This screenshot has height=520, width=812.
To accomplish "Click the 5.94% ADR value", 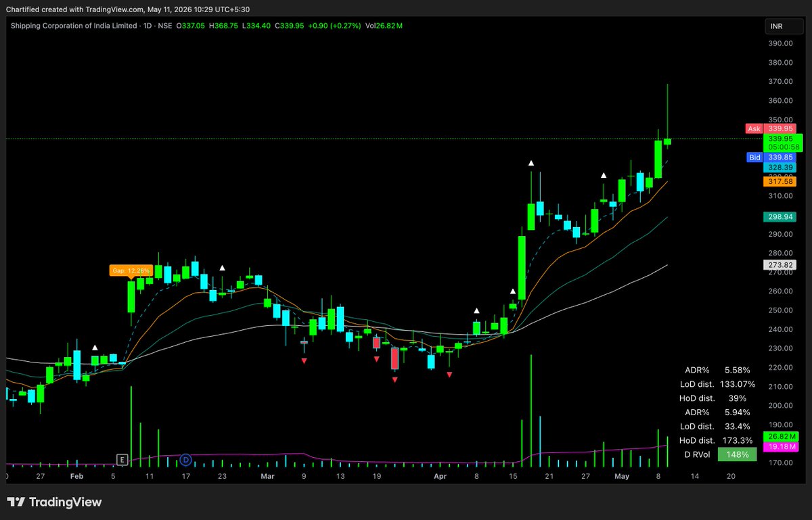I will 737,412.
